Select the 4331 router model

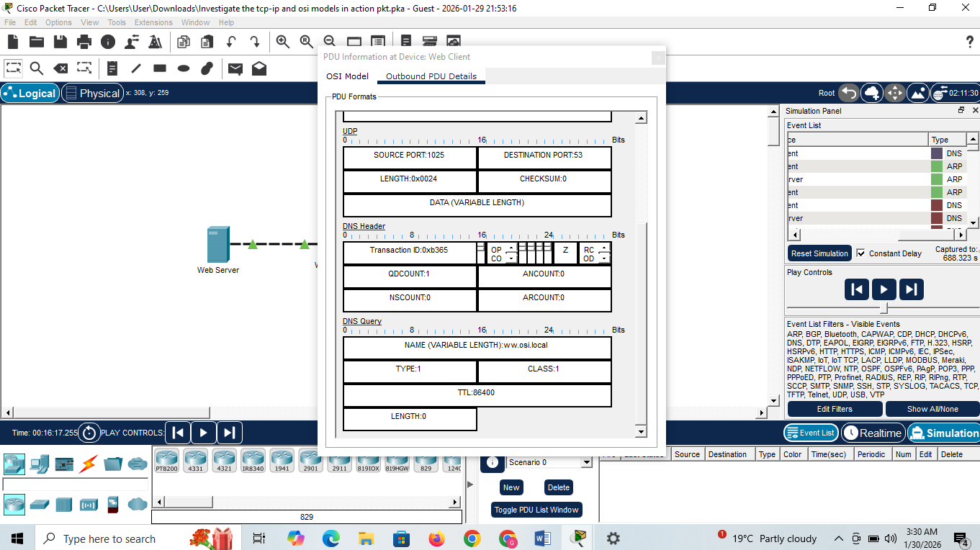[195, 460]
